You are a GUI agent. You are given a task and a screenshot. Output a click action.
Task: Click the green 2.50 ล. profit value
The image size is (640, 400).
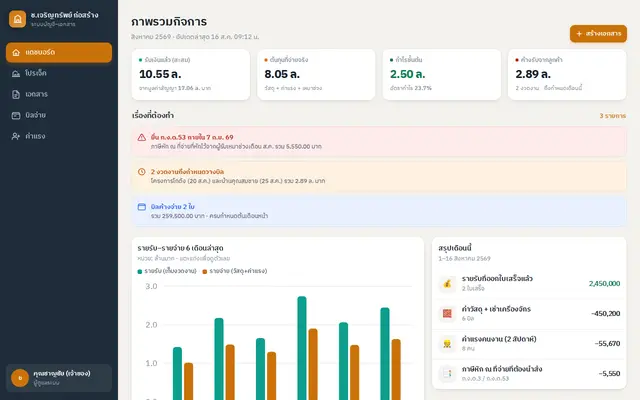(x=407, y=74)
